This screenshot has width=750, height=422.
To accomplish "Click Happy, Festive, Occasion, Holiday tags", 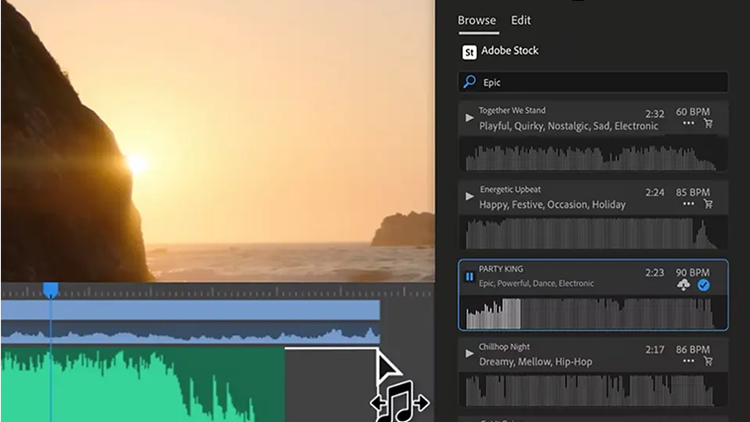I will pos(552,205).
